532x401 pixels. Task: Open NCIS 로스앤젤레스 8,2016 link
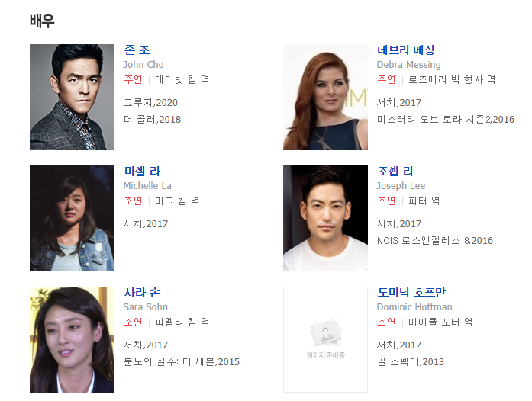coord(435,241)
